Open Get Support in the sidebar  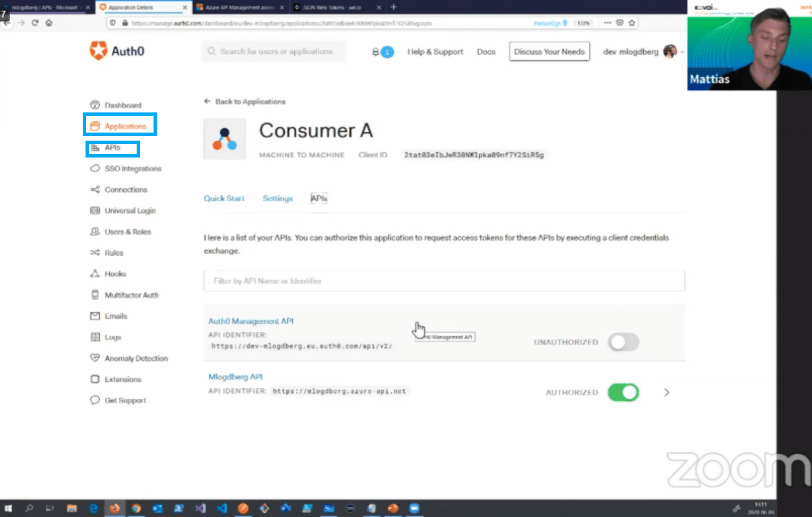pyautogui.click(x=119, y=401)
